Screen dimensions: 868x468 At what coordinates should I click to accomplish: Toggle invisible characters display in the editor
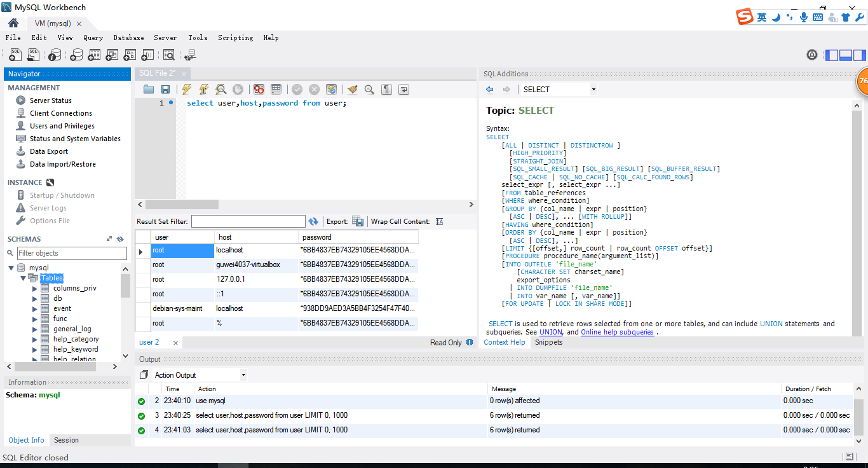point(386,89)
